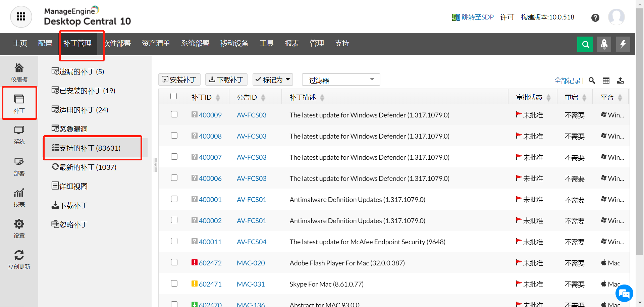644x307 pixels.
Task: Open the column chooser grid icon
Action: coord(606,81)
